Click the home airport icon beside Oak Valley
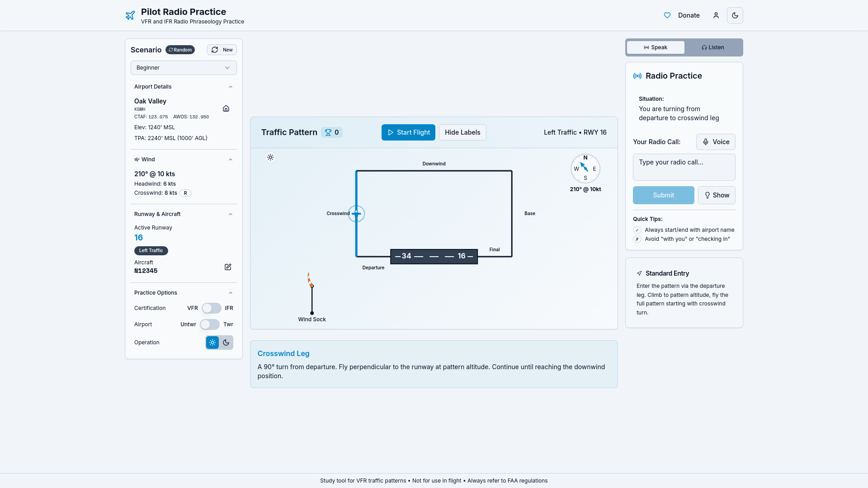Screen dimensions: 868x488 (226, 108)
